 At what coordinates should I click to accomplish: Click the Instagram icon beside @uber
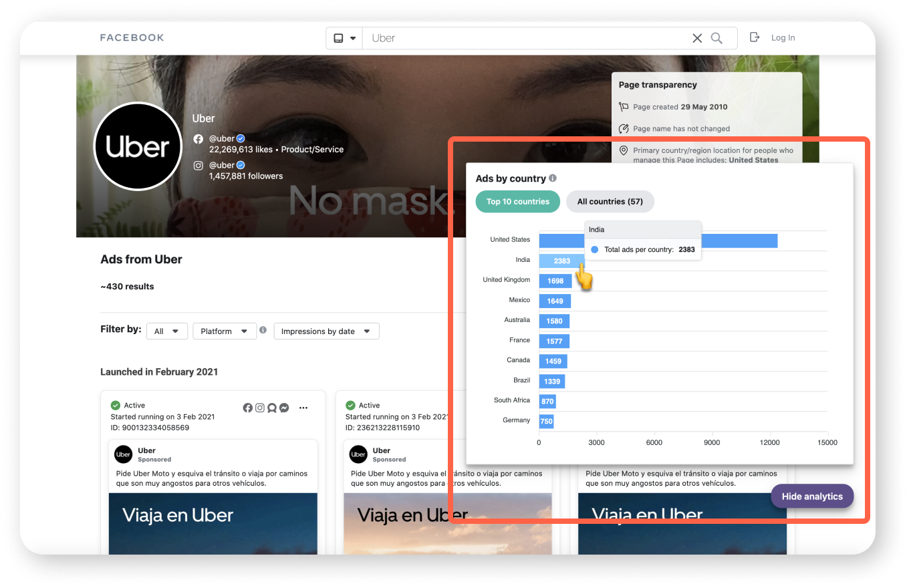pyautogui.click(x=198, y=165)
